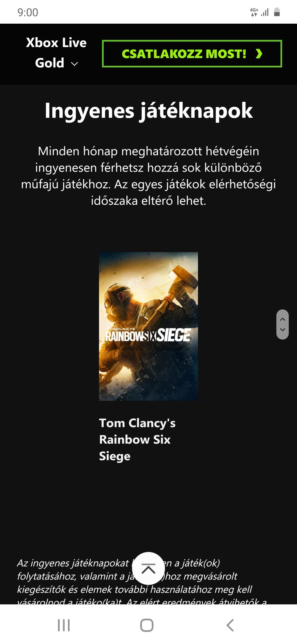Open the Rainbow Six Siege cover art

pos(148,326)
